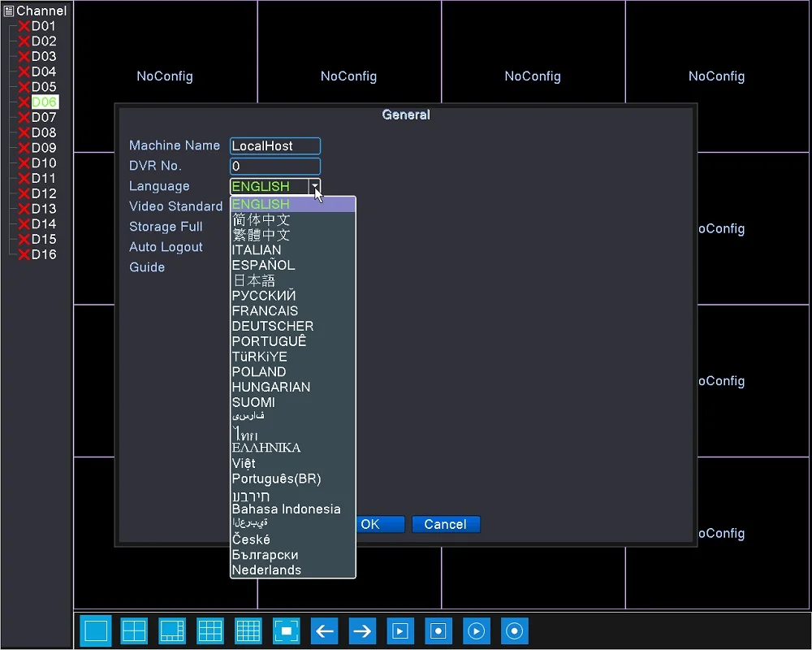Choose Nederlands in the language list
Screen dimensions: 812x650
click(292, 570)
